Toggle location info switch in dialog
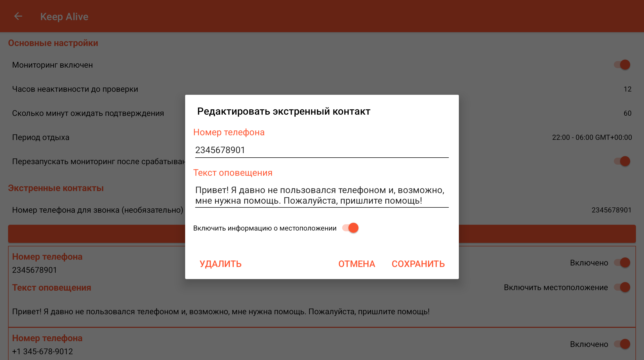This screenshot has width=644, height=360. coord(350,228)
